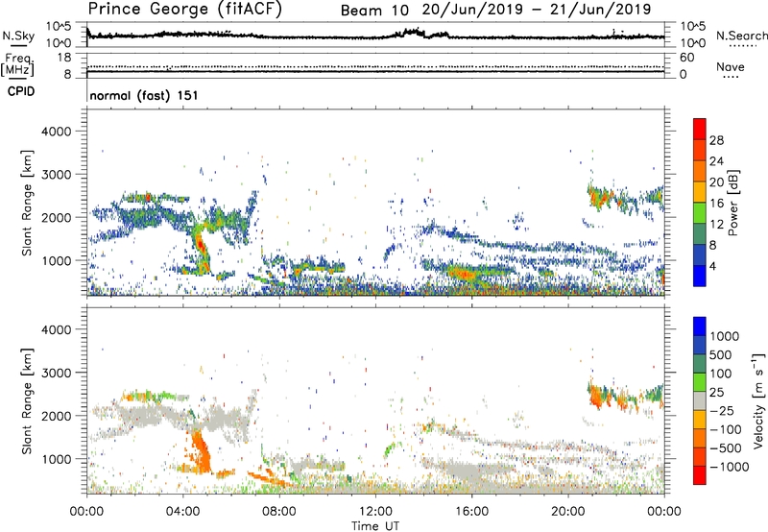768x532 pixels.
Task: Click the '60' tick on the Nave axis
Action: (x=687, y=58)
